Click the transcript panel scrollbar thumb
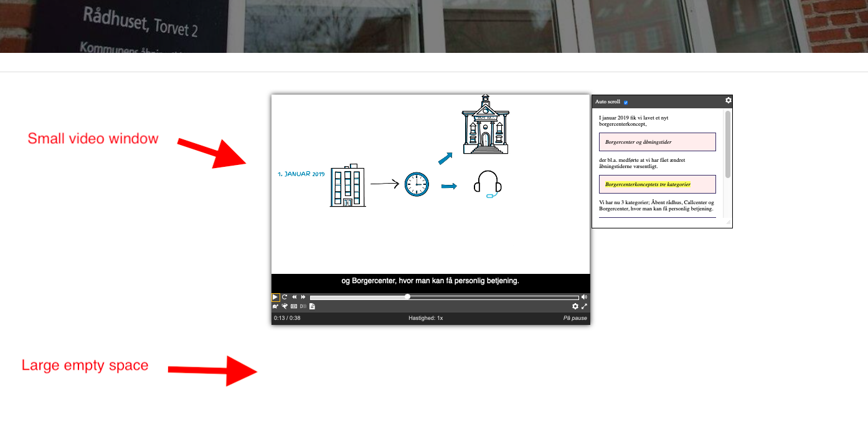 pos(728,144)
